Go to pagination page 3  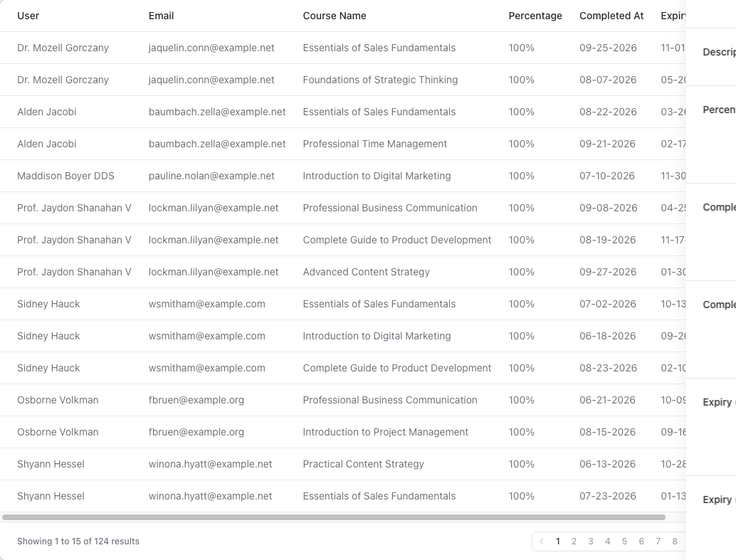coord(591,541)
